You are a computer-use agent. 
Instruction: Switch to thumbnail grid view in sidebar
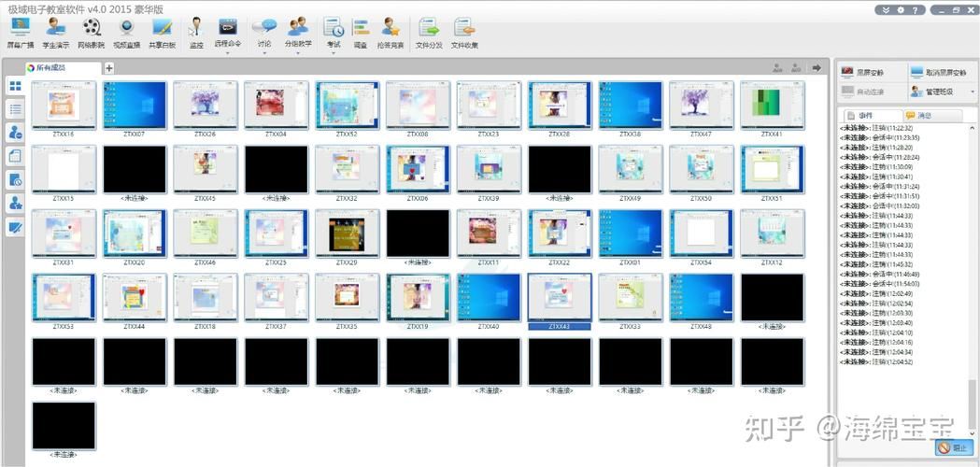[15, 86]
